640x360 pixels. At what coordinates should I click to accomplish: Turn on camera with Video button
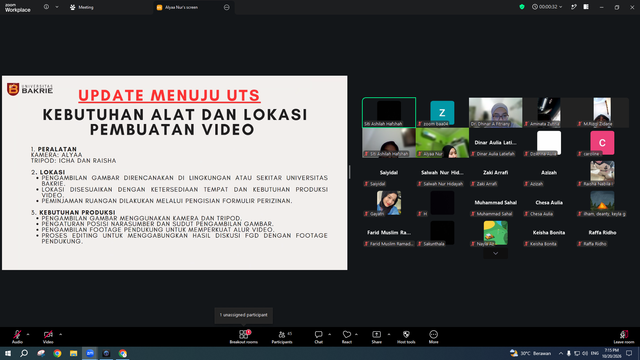[x=48, y=337]
